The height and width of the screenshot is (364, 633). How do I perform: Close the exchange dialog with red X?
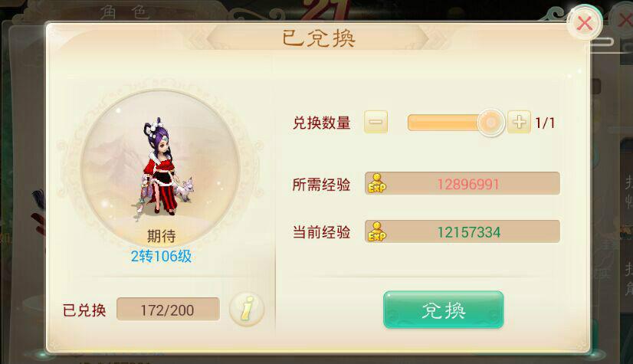pyautogui.click(x=584, y=24)
